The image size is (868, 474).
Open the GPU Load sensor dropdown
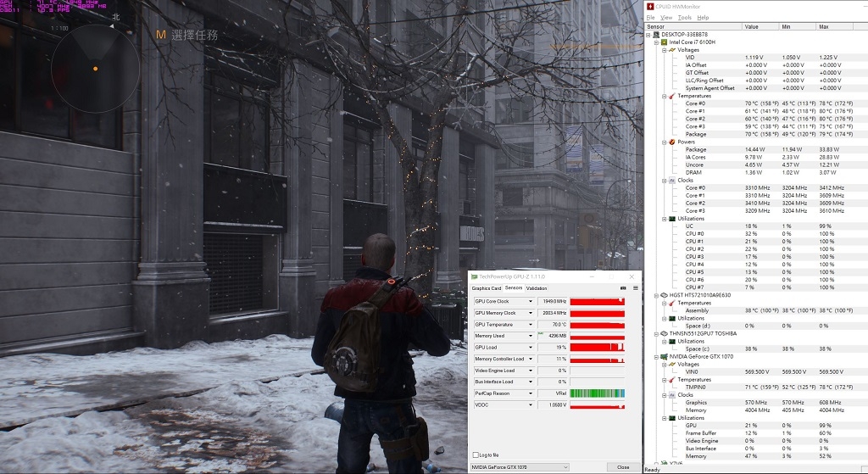[x=531, y=348]
